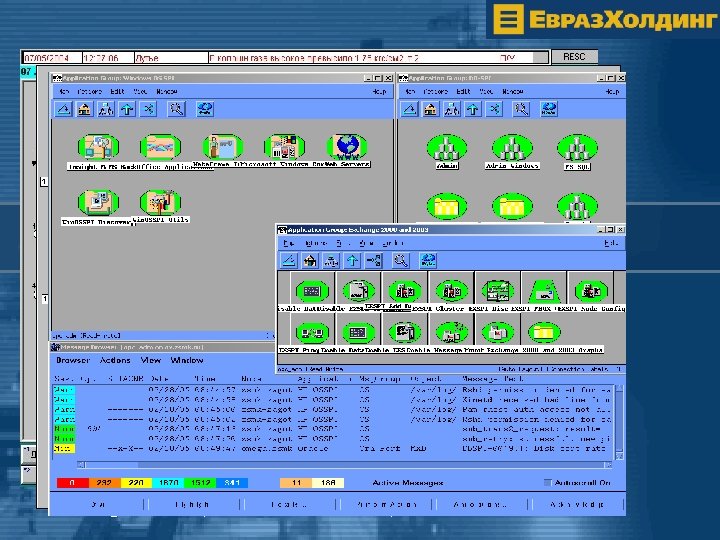Click triangle icon in Windows OSSPI toolbar
This screenshot has width=720, height=540.
click(x=63, y=109)
